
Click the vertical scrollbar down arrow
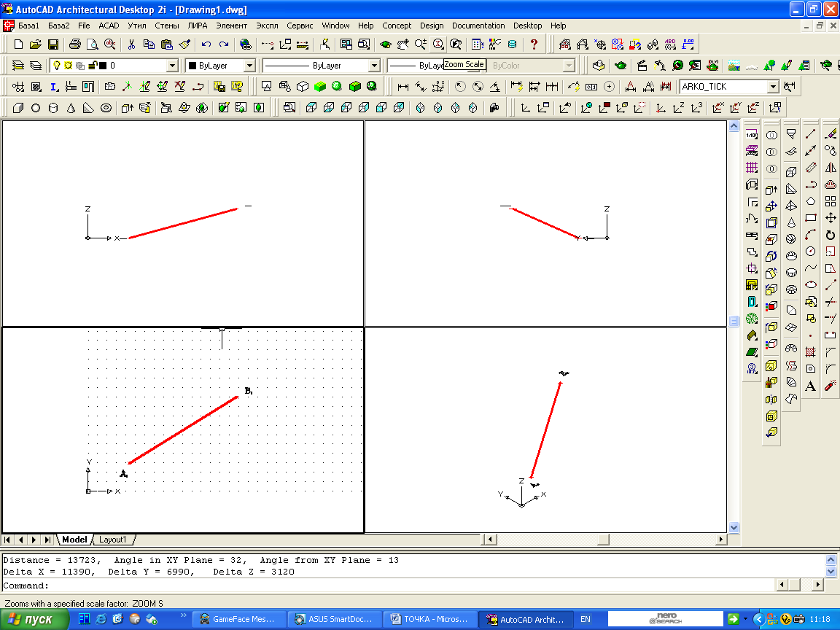734,527
